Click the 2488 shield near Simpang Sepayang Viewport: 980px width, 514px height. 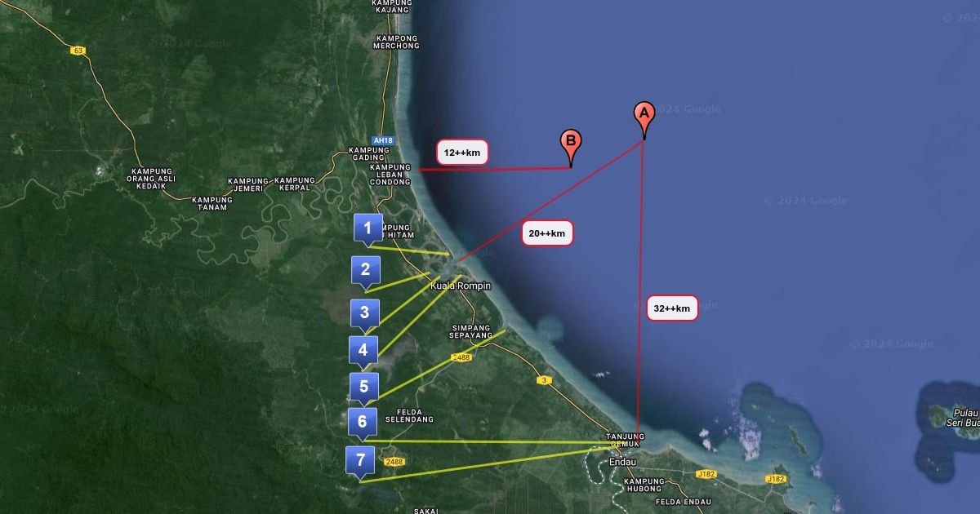pyautogui.click(x=461, y=357)
